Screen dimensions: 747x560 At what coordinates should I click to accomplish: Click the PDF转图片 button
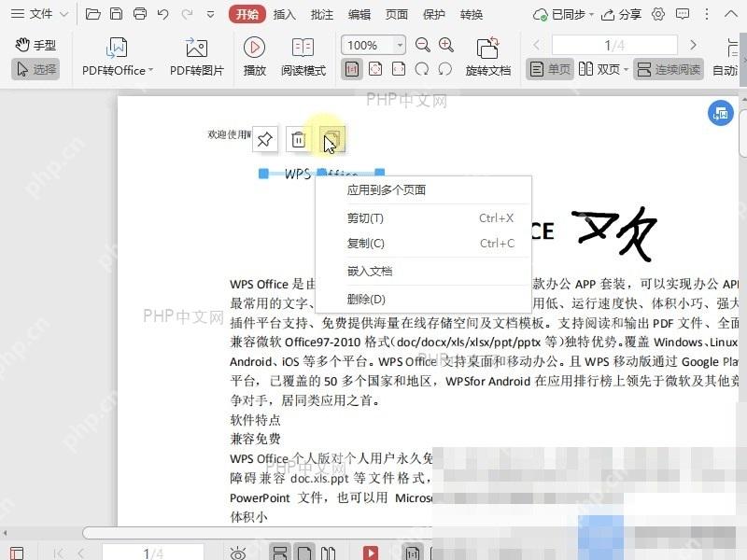[x=197, y=56]
